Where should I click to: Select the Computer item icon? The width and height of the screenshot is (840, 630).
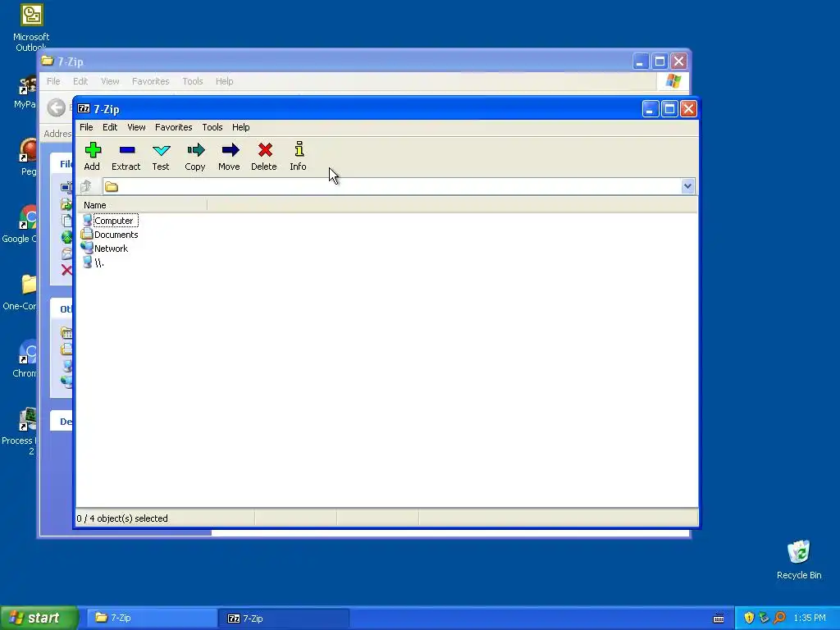(87, 220)
